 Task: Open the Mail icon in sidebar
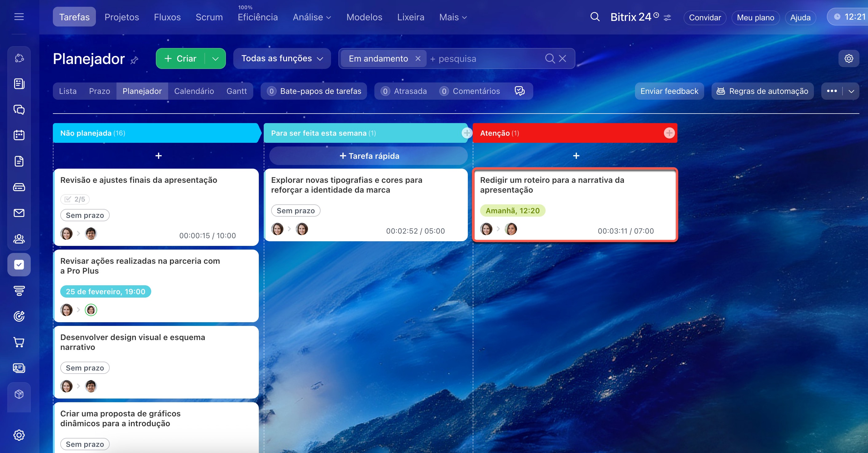(x=19, y=213)
